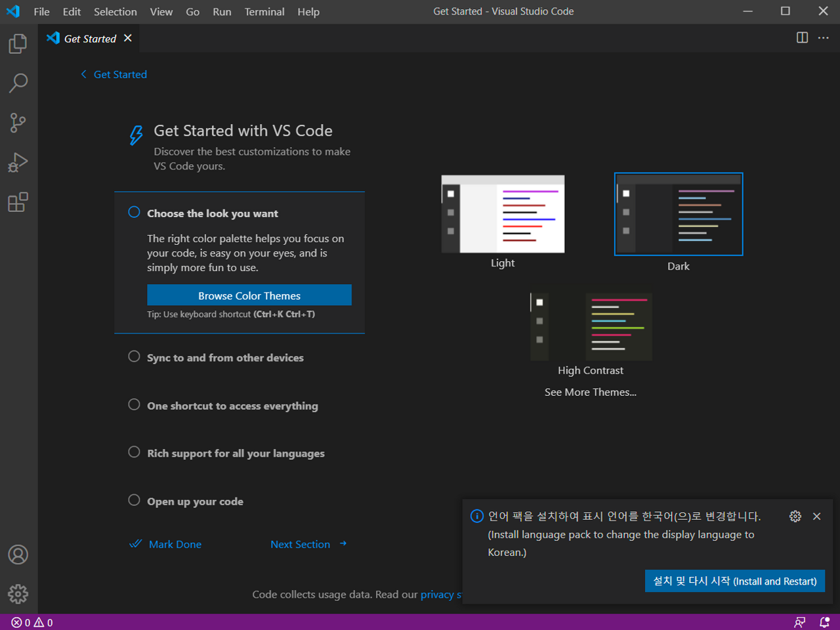This screenshot has height=630, width=840.
Task: Open the editor More Actions ellipsis
Action: [x=824, y=37]
